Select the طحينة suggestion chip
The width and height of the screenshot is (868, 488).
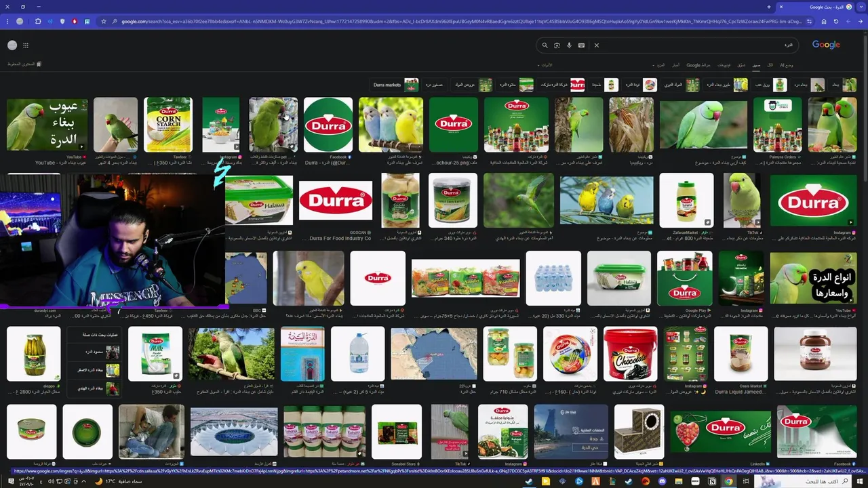click(604, 85)
